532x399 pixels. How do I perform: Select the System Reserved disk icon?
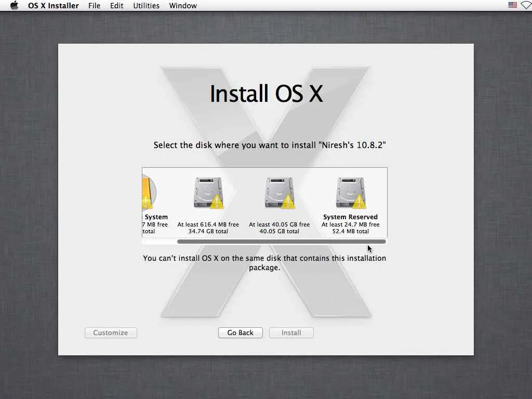[351, 192]
